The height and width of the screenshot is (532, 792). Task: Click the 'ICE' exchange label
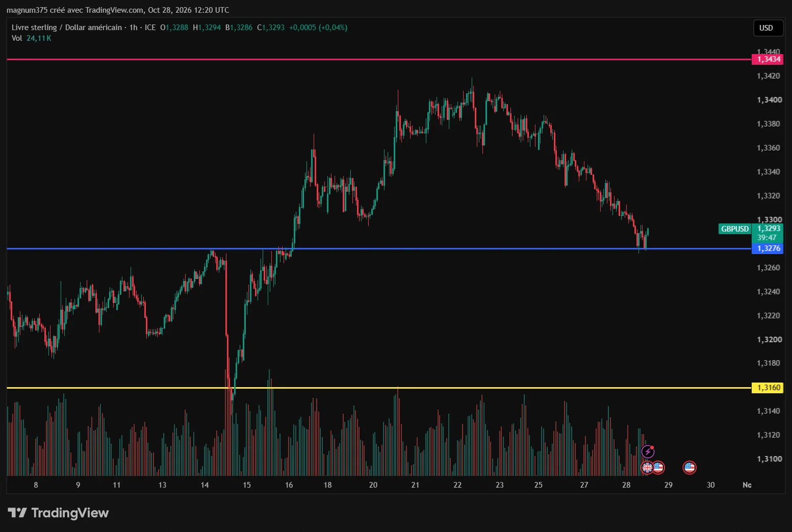(150, 28)
